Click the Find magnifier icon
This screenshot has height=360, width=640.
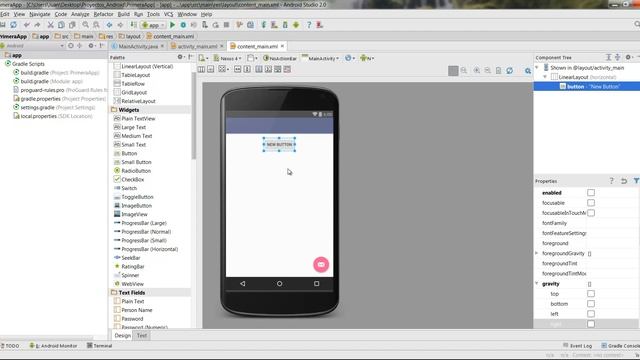tap(85, 25)
